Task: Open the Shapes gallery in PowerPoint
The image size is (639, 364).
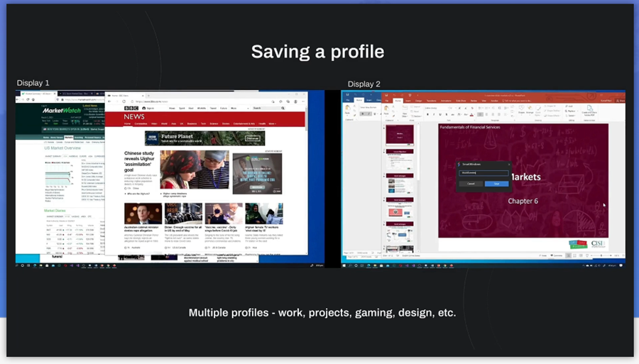Action: pyautogui.click(x=522, y=109)
